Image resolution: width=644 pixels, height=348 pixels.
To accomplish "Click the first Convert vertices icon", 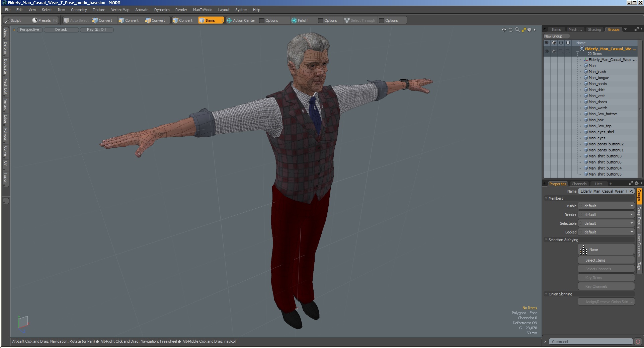I will pos(95,20).
